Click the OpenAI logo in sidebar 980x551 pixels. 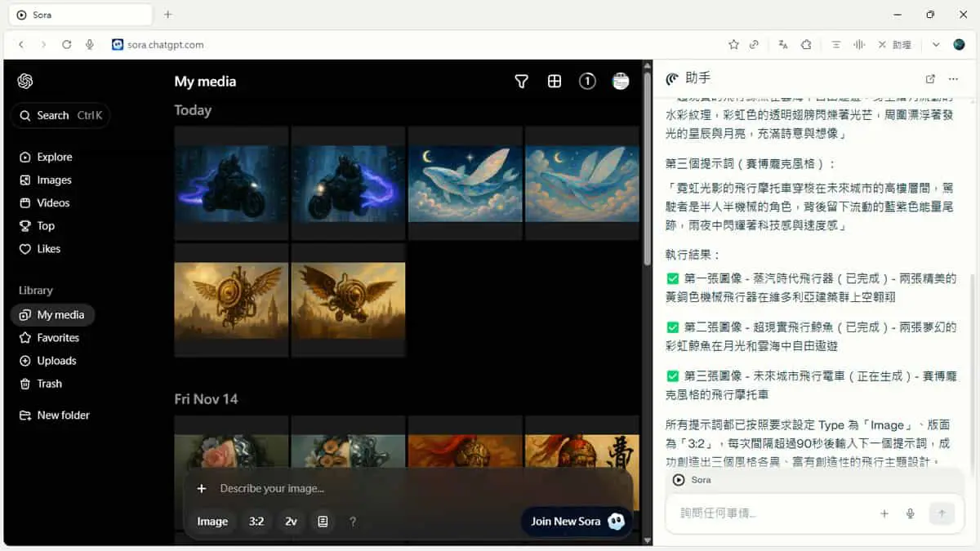pyautogui.click(x=25, y=81)
